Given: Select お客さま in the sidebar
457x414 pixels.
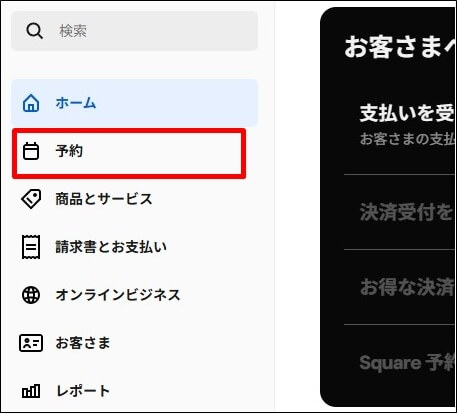Looking at the screenshot, I should pyautogui.click(x=134, y=343).
